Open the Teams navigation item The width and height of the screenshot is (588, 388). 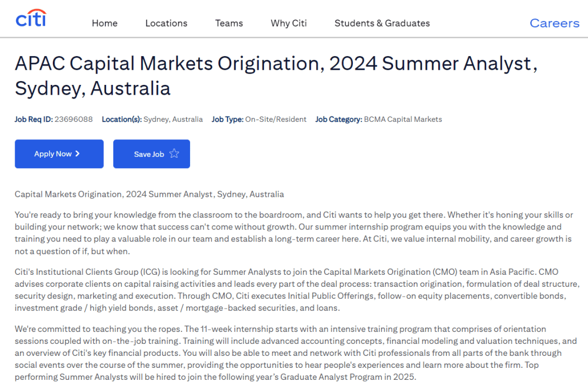229,23
